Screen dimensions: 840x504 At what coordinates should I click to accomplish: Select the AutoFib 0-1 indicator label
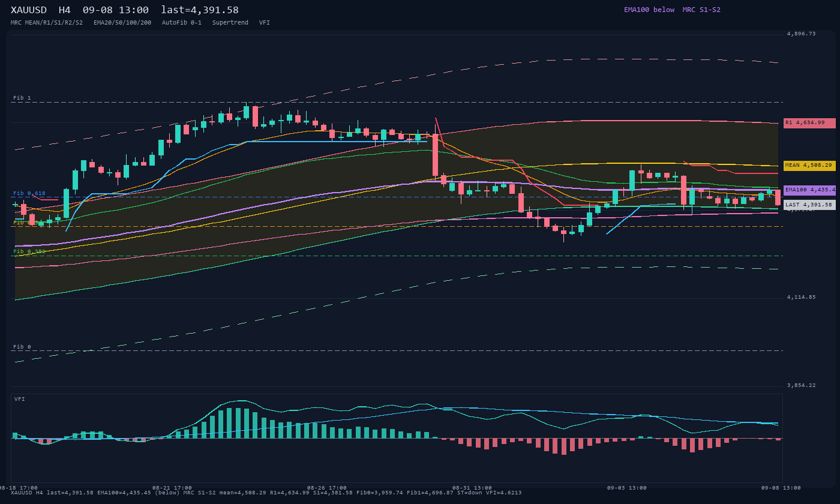[x=182, y=23]
